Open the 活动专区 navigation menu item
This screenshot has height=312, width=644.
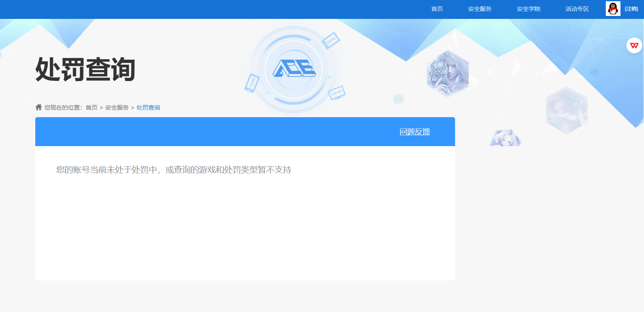click(576, 8)
